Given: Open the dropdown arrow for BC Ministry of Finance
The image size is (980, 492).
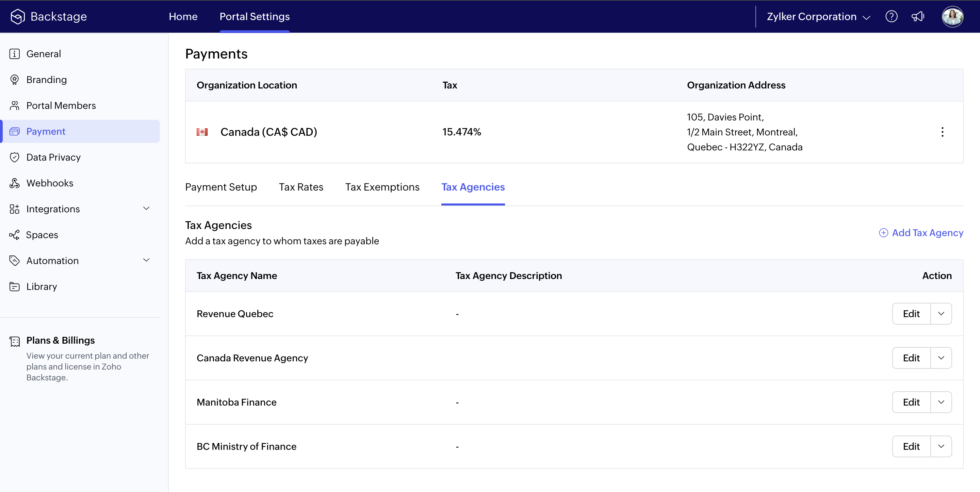Looking at the screenshot, I should click(x=941, y=446).
